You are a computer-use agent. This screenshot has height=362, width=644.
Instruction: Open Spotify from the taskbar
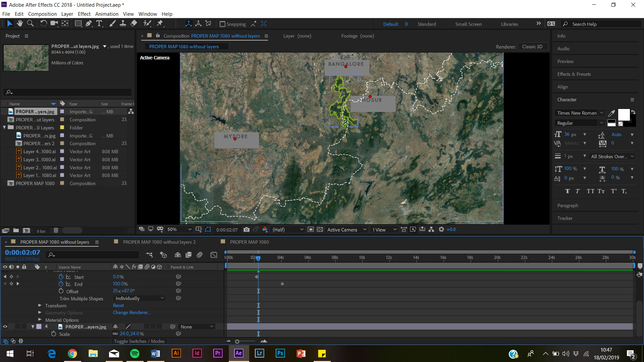[x=135, y=354]
